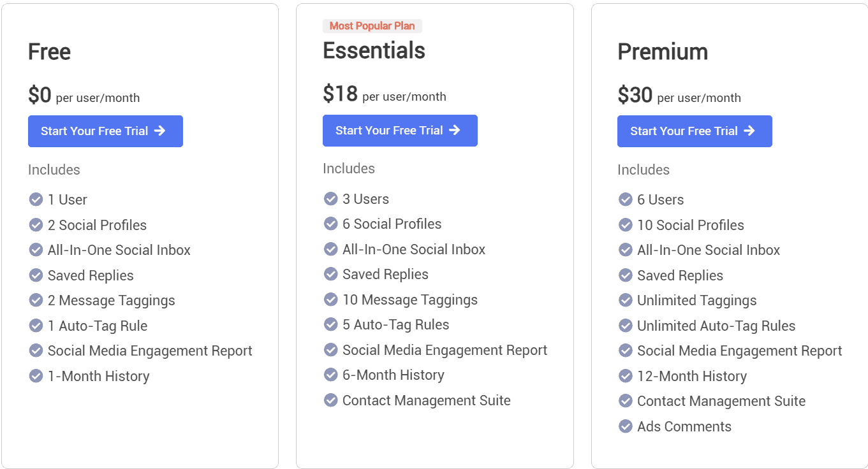The image size is (868, 469).
Task: Click the checkmark icon next to 3 Users
Action: pyautogui.click(x=330, y=198)
